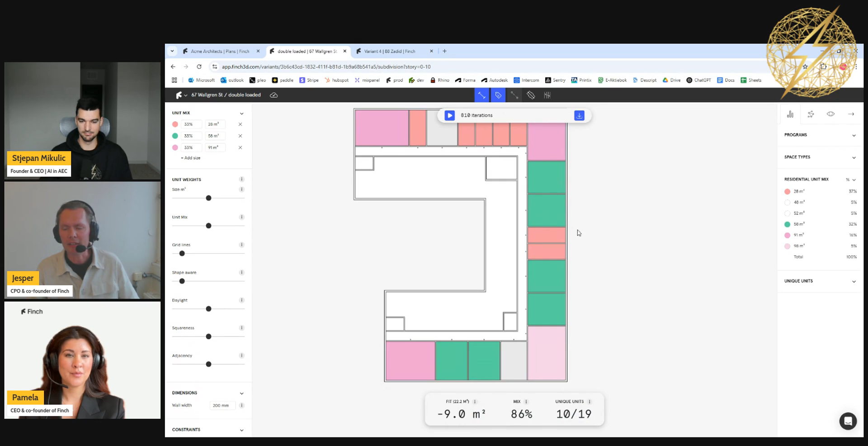The width and height of the screenshot is (868, 446).
Task: Toggle the 98 m² legend swatch
Action: (787, 246)
